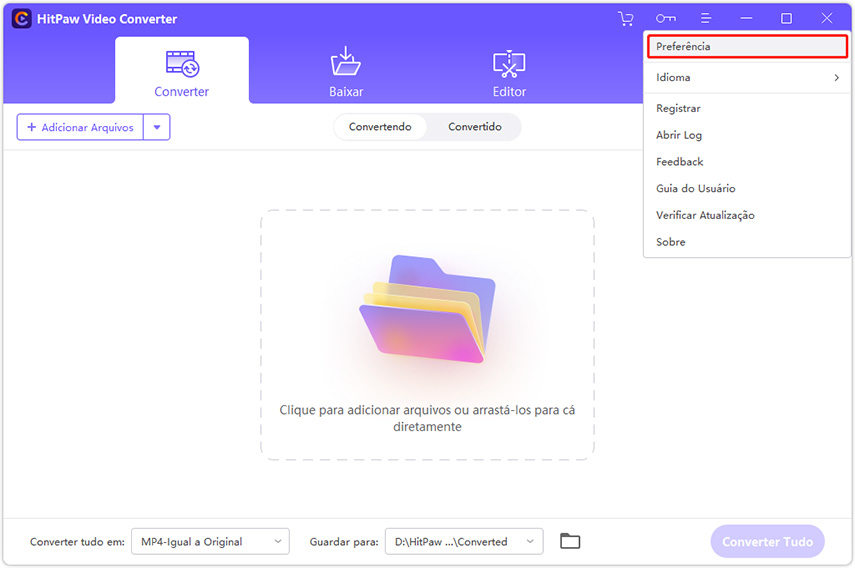Close the HitPaw Video Converter window
Image resolution: width=855 pixels, height=568 pixels.
pos(827,19)
